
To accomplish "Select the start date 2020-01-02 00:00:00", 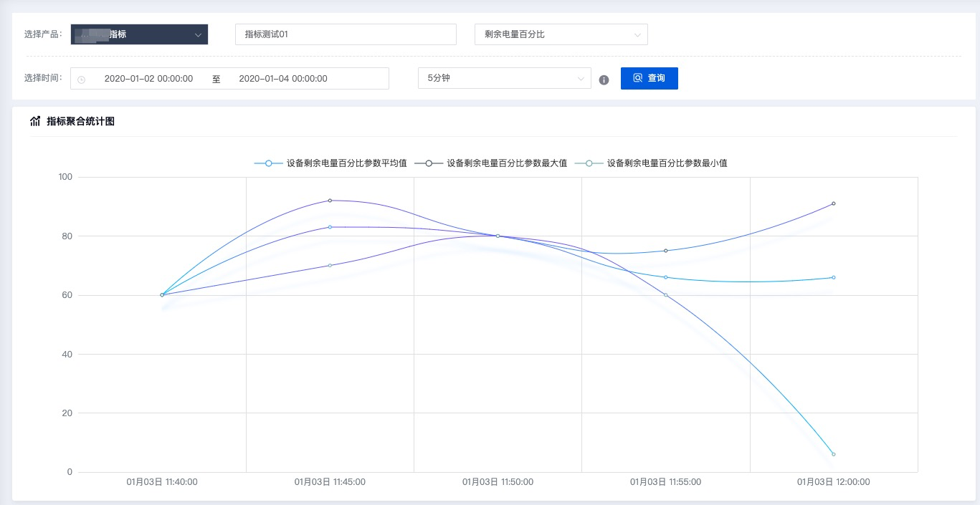I will 148,79.
